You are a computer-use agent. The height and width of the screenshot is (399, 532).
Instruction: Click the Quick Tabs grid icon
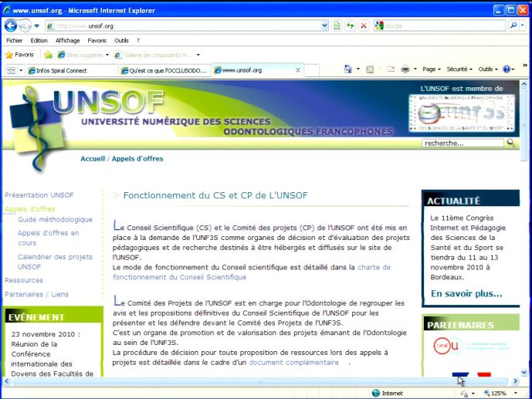12,70
